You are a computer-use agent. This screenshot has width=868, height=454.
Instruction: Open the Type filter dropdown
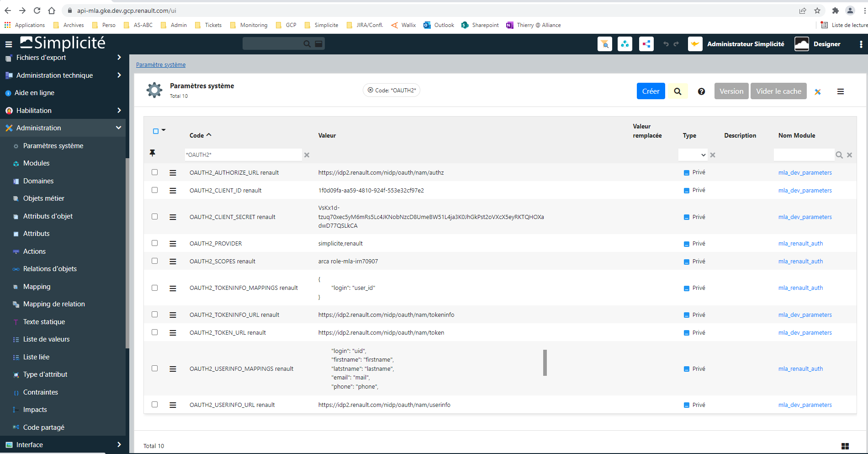[x=693, y=155]
